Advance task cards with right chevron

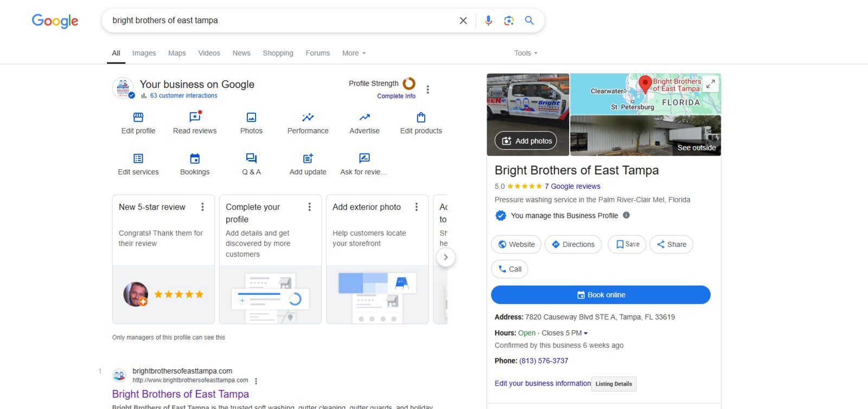click(445, 257)
